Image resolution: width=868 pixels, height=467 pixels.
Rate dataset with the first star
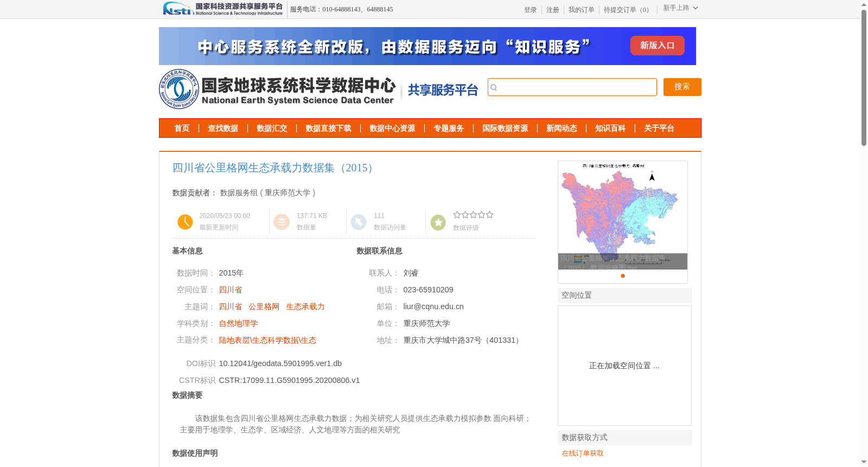tap(457, 215)
